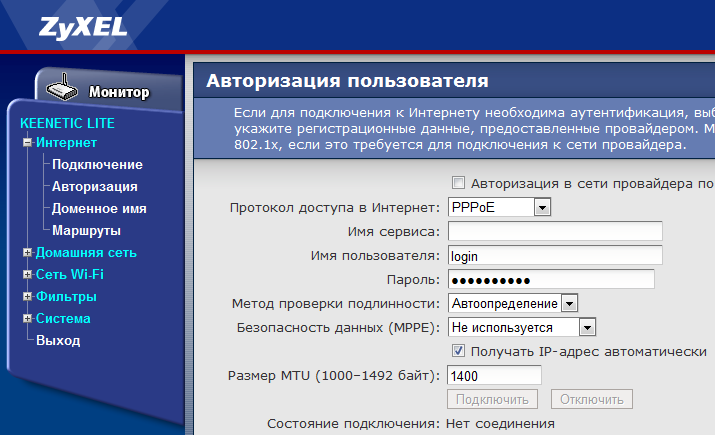Collapse the Интернет tree section
The image size is (715, 435).
27,143
